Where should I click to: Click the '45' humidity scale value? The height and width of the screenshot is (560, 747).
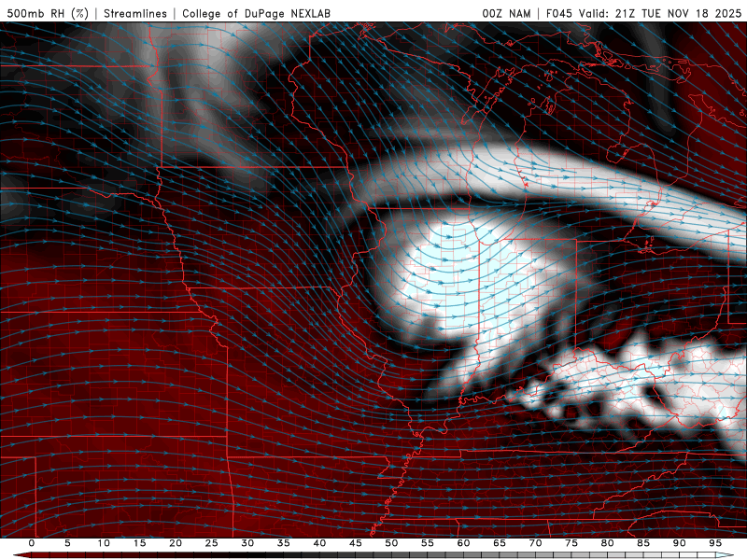356,543
